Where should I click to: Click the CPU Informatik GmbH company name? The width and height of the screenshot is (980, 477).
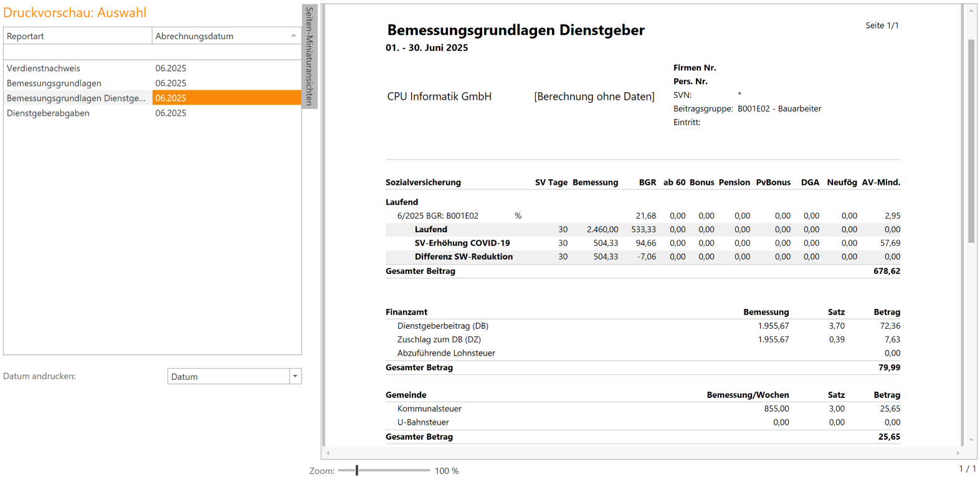click(x=439, y=97)
